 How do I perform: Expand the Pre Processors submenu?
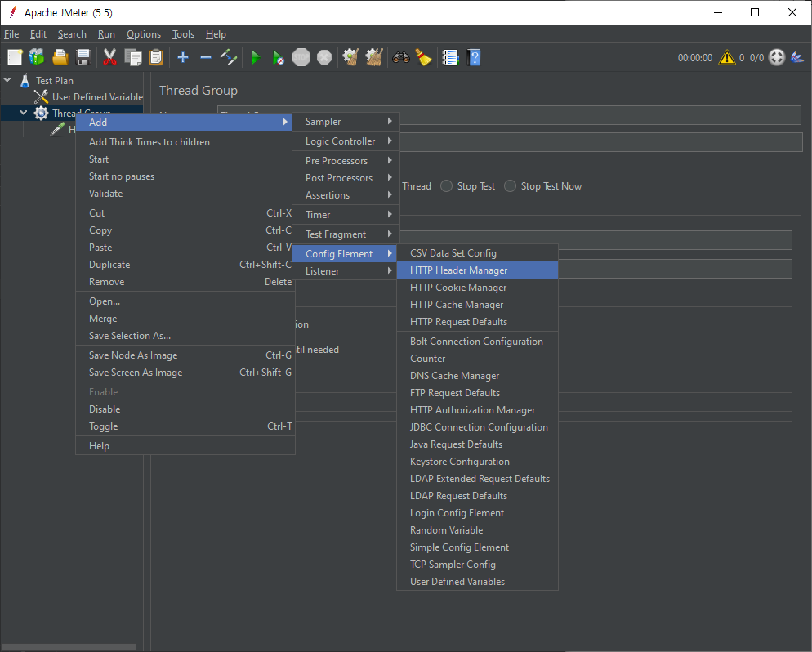[x=346, y=160]
